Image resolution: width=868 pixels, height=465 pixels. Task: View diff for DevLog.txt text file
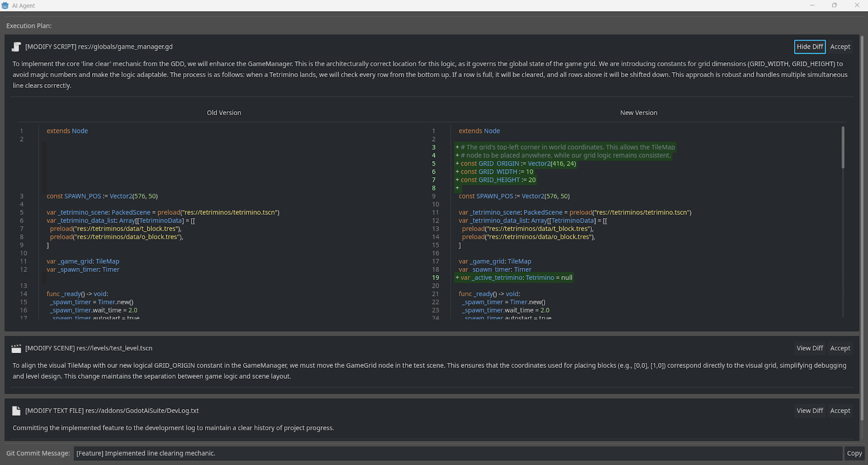click(809, 411)
